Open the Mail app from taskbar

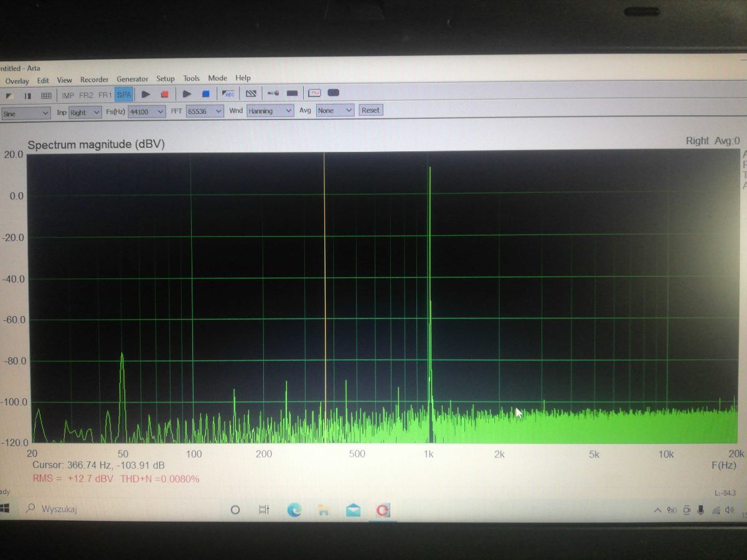click(353, 510)
